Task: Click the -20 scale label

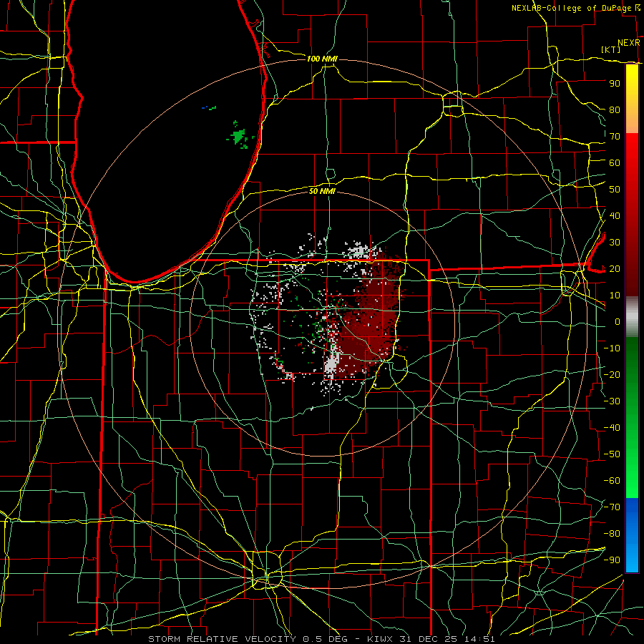Action: (x=612, y=374)
